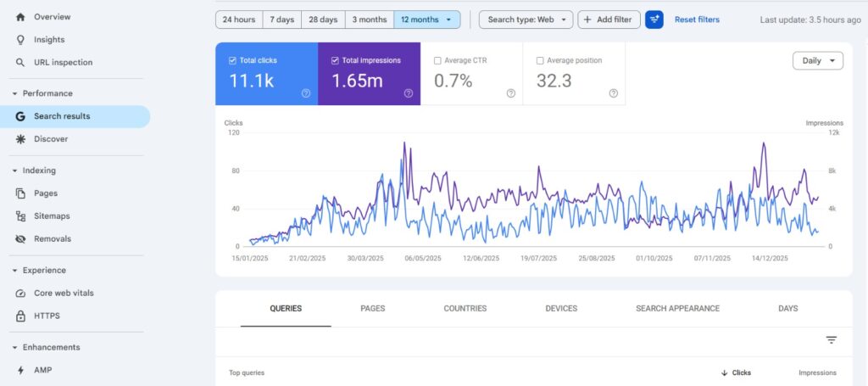Click the URL inspection magnifier icon
868x386 pixels.
pyautogui.click(x=20, y=63)
